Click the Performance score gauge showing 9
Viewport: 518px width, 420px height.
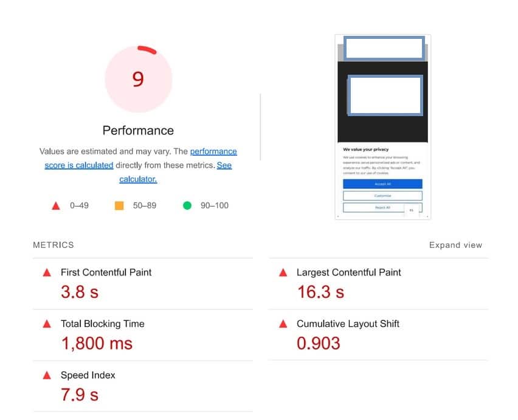pyautogui.click(x=138, y=78)
